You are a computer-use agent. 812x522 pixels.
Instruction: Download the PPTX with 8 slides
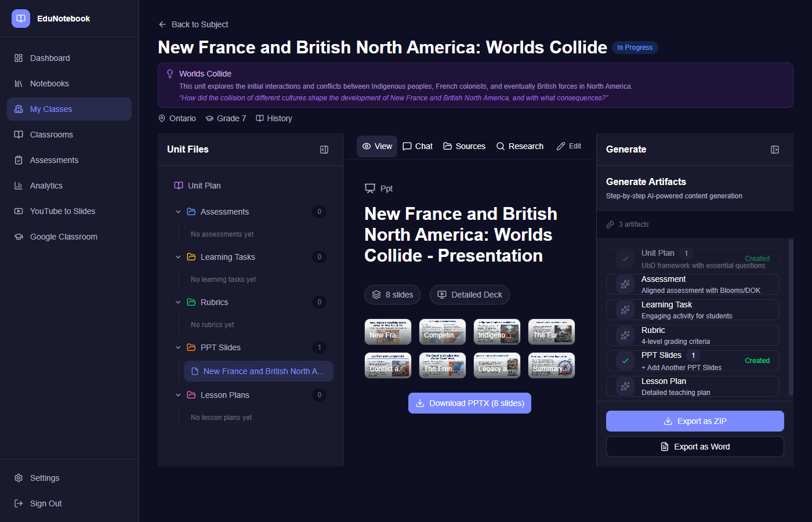pos(469,403)
